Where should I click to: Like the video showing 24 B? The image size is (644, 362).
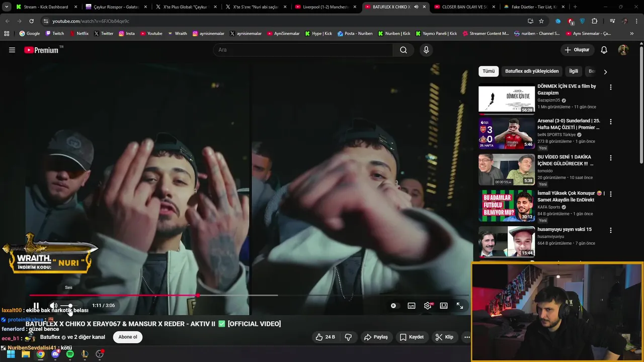click(325, 337)
